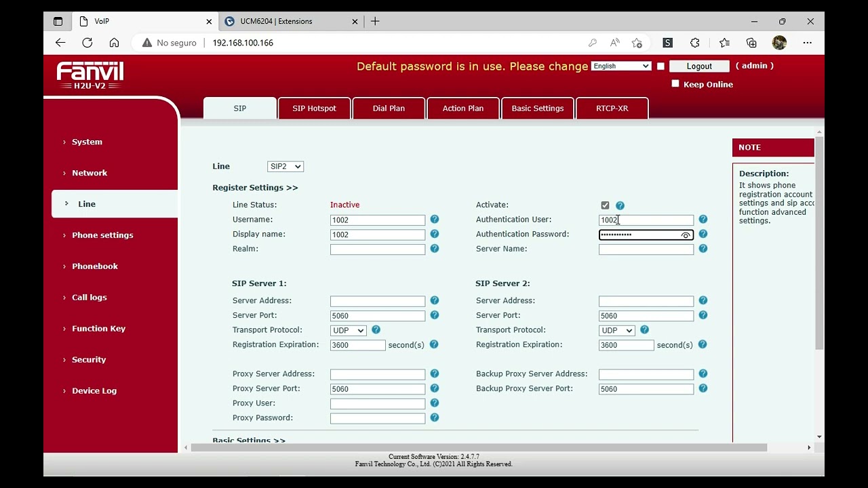The width and height of the screenshot is (868, 488).
Task: Open new browser tab plus button
Action: click(x=375, y=21)
